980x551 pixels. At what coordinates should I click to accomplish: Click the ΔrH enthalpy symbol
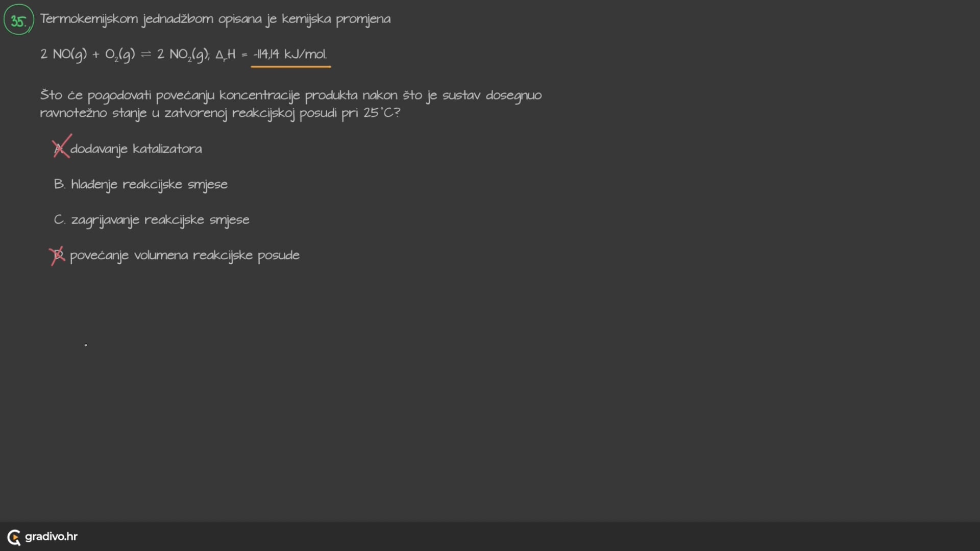coord(225,55)
